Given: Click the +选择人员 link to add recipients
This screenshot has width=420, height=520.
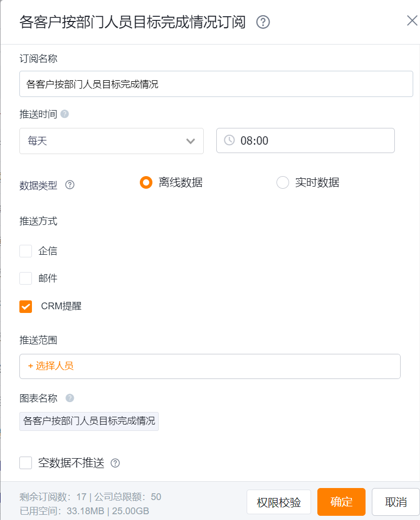Looking at the screenshot, I should [49, 366].
